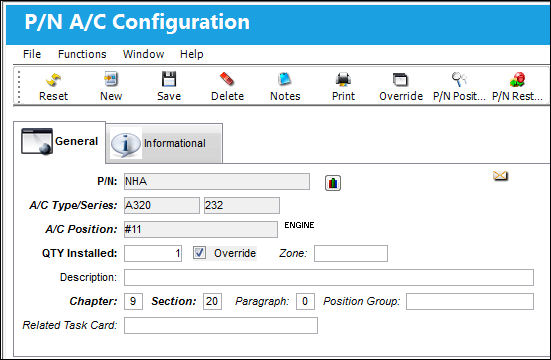551x360 pixels.
Task: Open the Window menu
Action: point(143,54)
